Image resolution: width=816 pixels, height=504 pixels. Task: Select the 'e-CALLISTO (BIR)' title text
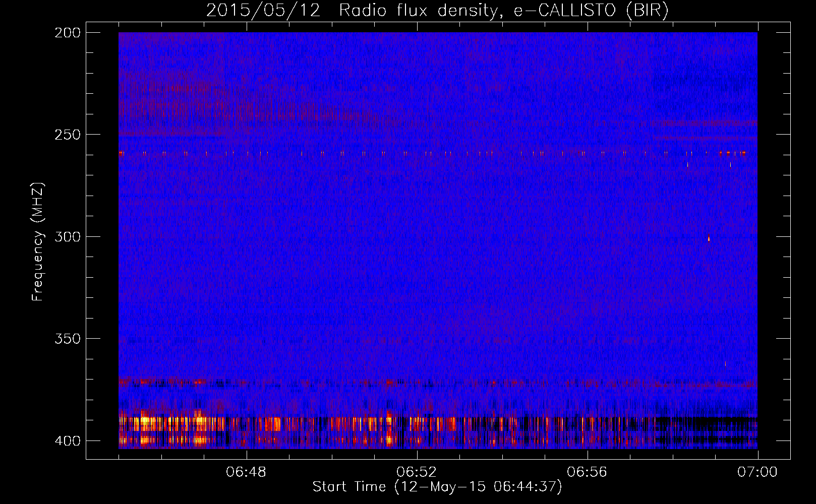tap(591, 11)
